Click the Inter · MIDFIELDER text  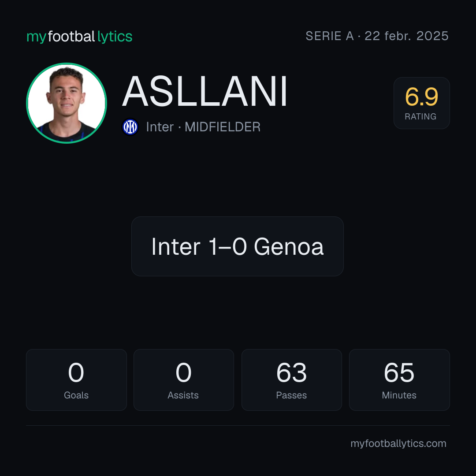click(203, 127)
